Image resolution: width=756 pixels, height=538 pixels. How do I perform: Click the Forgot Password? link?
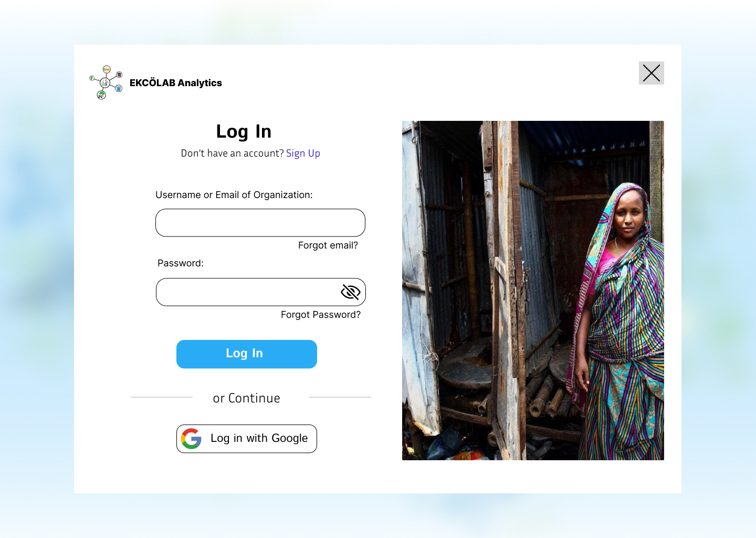pos(321,315)
